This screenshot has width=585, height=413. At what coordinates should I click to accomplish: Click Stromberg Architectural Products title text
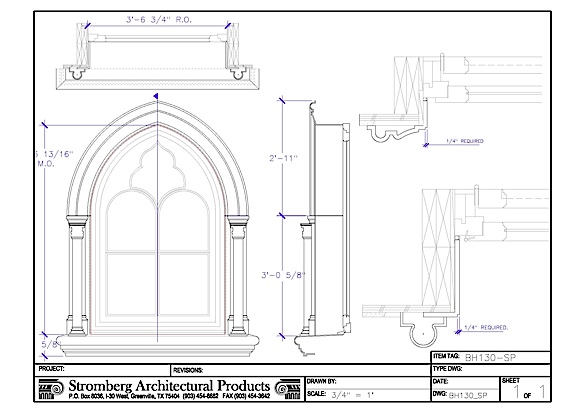[x=169, y=385]
